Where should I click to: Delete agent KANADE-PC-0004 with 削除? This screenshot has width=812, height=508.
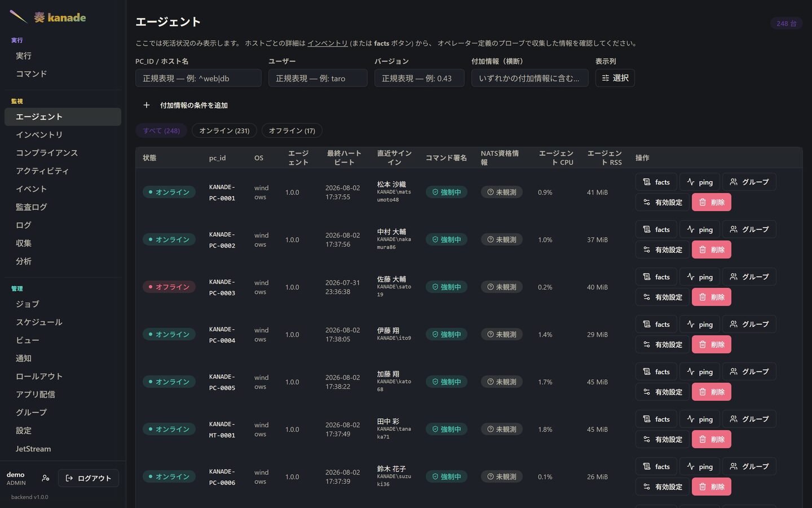pyautogui.click(x=712, y=344)
